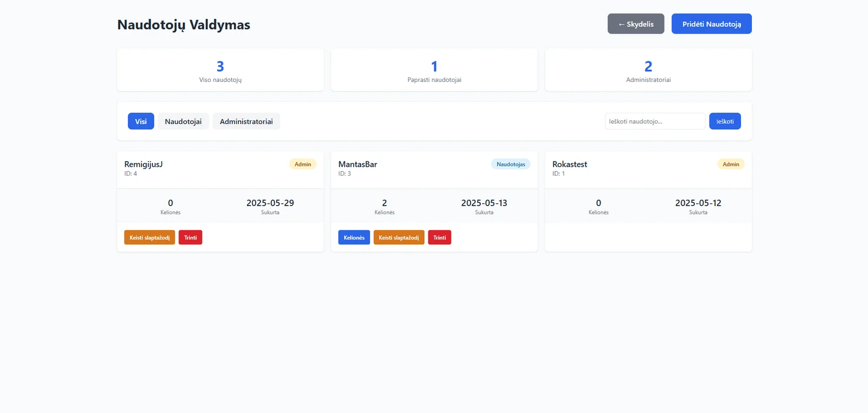Click the Naudotojas badge on MantasBar
The width and height of the screenshot is (868, 413).
pos(510,164)
